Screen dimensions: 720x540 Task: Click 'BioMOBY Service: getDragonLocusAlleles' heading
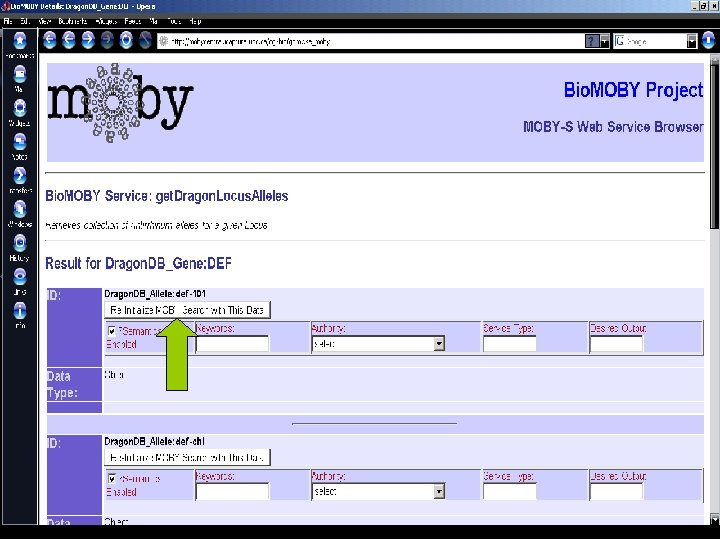click(x=167, y=196)
